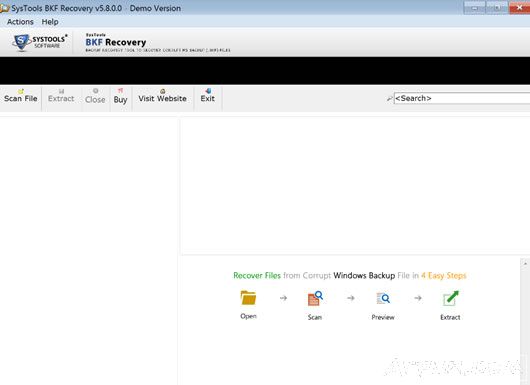Click the SysTools Software logo
The image size is (530, 385).
point(40,42)
